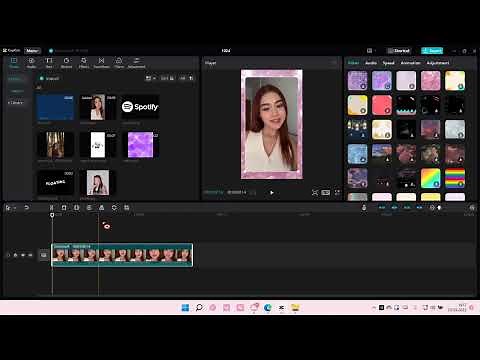
Task: Select the purple glitter background thumbnail
Action: pos(140,145)
